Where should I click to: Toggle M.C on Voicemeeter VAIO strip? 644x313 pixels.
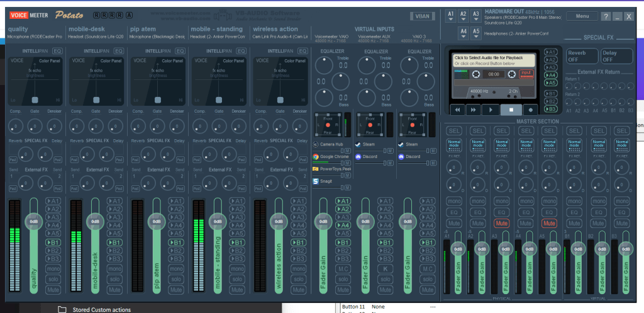[343, 268]
